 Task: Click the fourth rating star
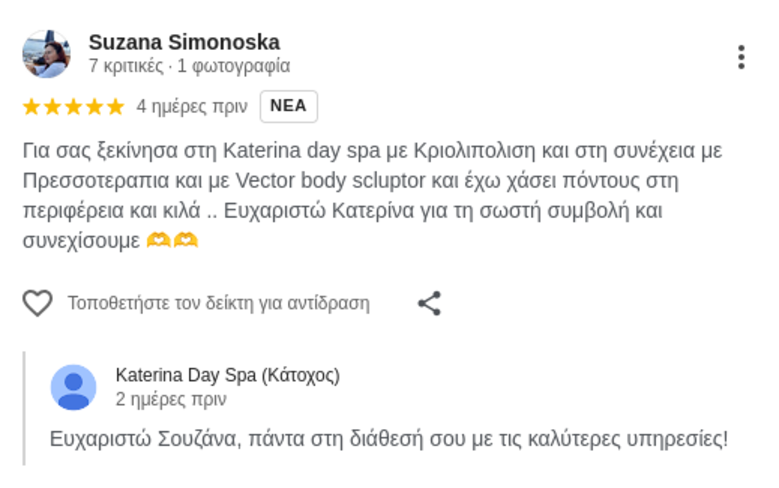click(94, 106)
